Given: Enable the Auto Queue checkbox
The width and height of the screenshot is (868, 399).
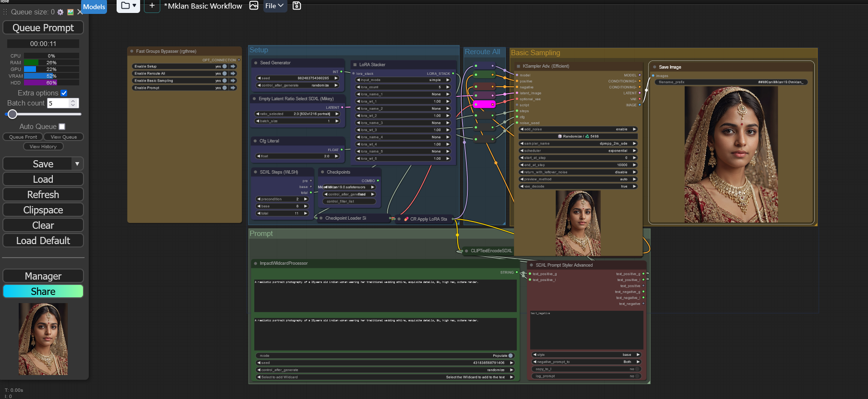Looking at the screenshot, I should point(62,127).
